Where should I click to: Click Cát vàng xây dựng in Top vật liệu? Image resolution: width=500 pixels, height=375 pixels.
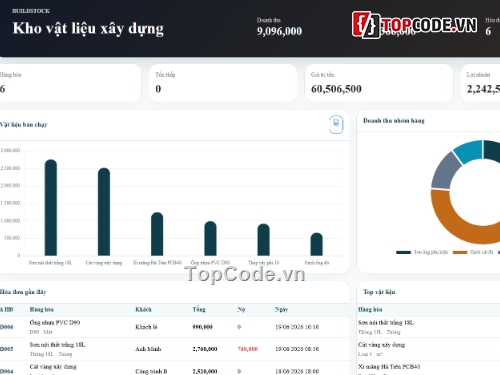click(381, 345)
